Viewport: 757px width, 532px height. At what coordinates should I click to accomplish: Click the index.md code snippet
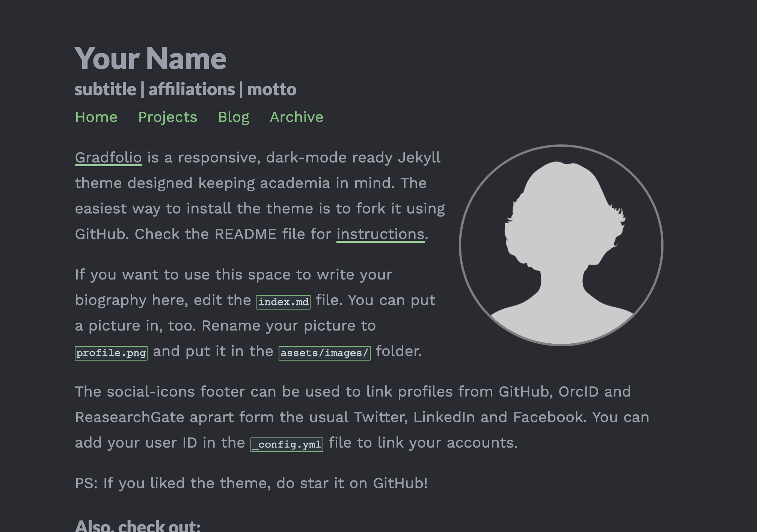pyautogui.click(x=283, y=302)
